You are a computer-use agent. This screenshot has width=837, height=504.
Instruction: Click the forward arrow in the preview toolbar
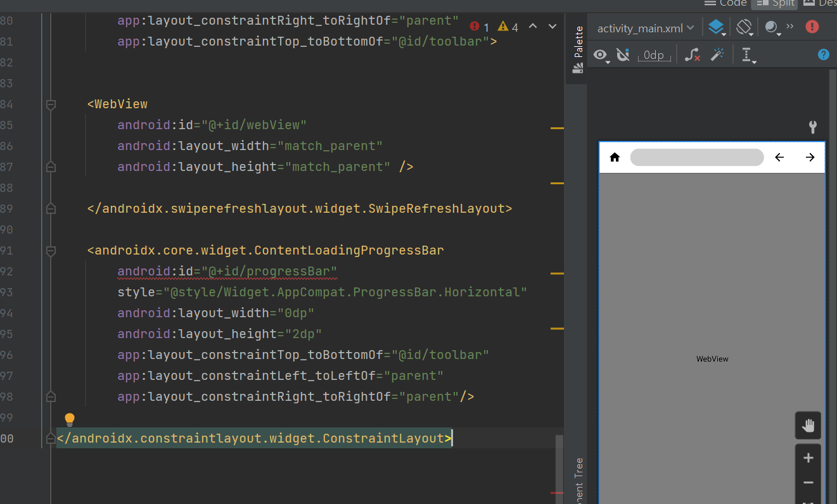[810, 157]
